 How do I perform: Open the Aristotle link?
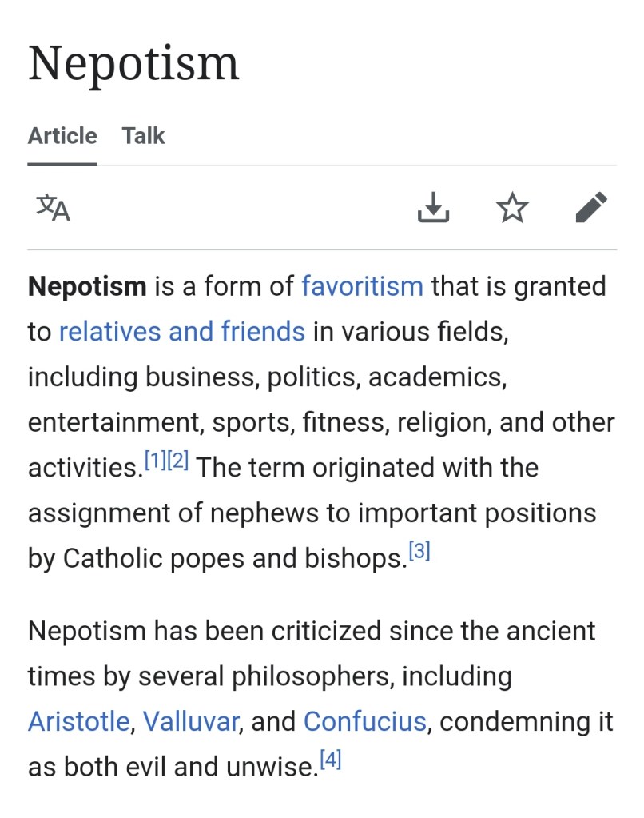[78, 721]
